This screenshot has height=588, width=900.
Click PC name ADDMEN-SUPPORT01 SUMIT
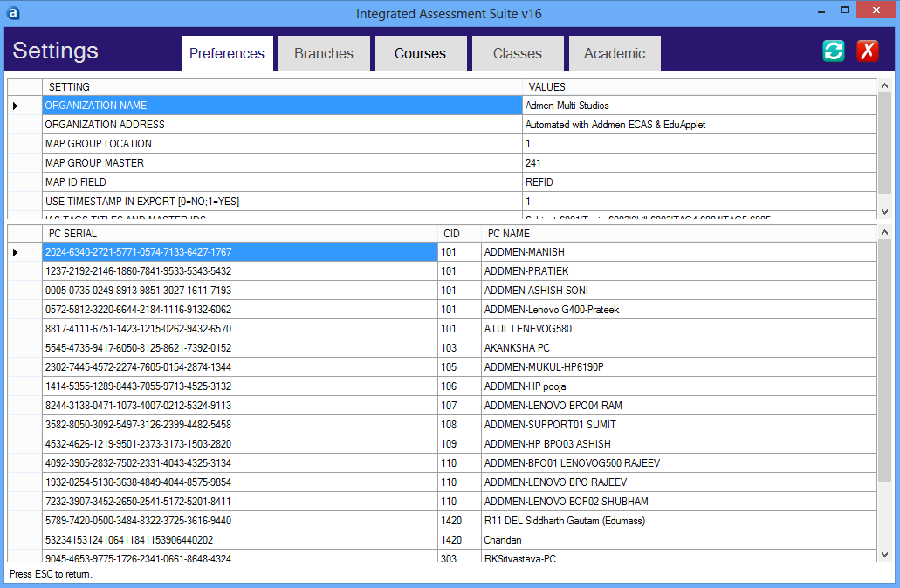(679, 425)
